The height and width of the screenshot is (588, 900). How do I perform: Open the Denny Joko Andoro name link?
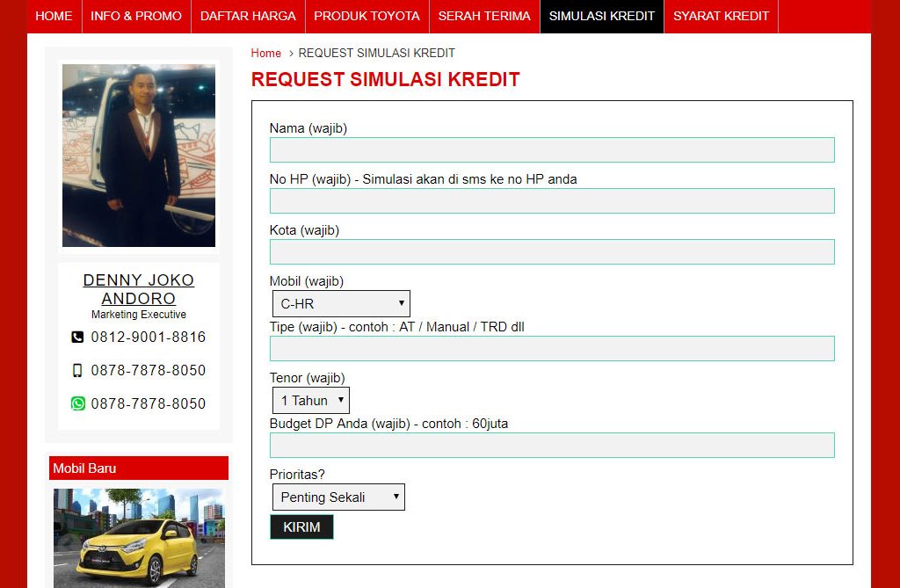[x=139, y=289]
